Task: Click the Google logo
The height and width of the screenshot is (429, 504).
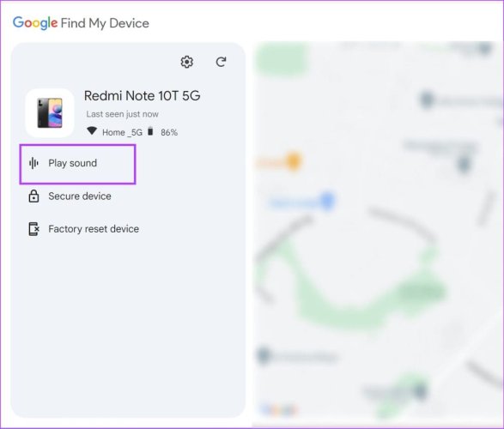Action: point(35,23)
